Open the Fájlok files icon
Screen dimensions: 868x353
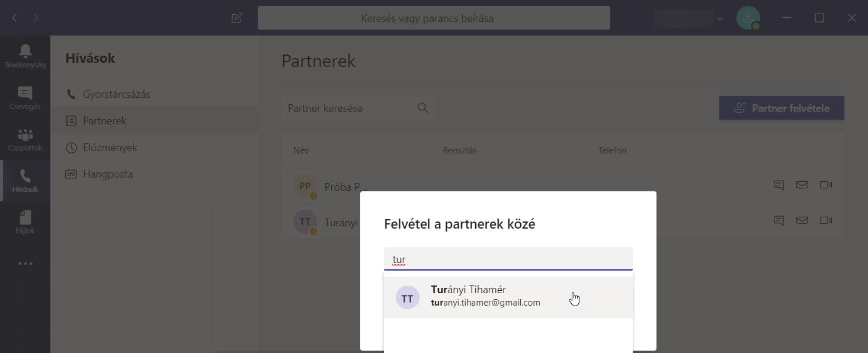click(x=25, y=222)
